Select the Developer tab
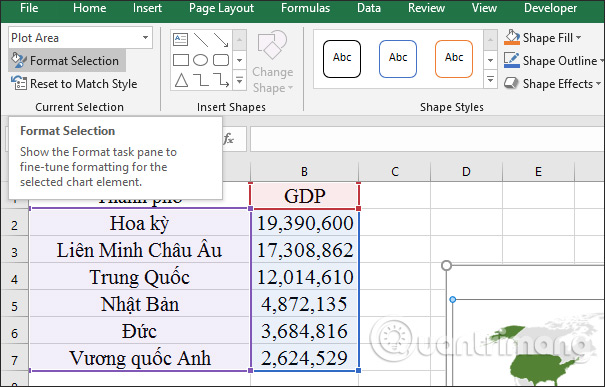Image resolution: width=605 pixels, height=387 pixels. tap(550, 8)
